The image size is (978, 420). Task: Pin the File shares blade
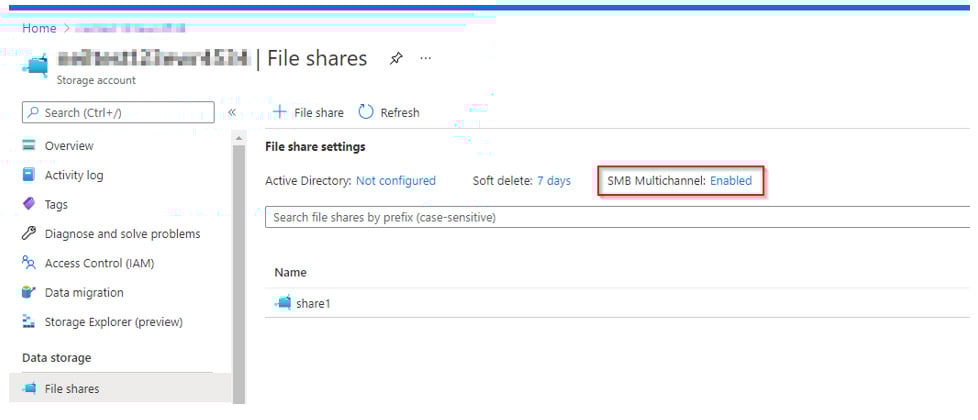395,59
